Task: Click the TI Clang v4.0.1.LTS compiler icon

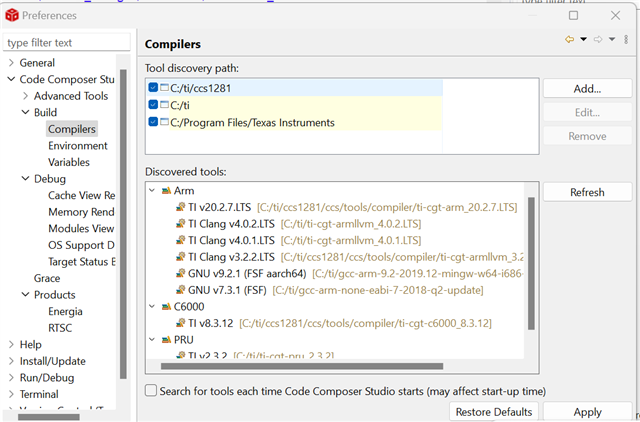Action: 180,240
